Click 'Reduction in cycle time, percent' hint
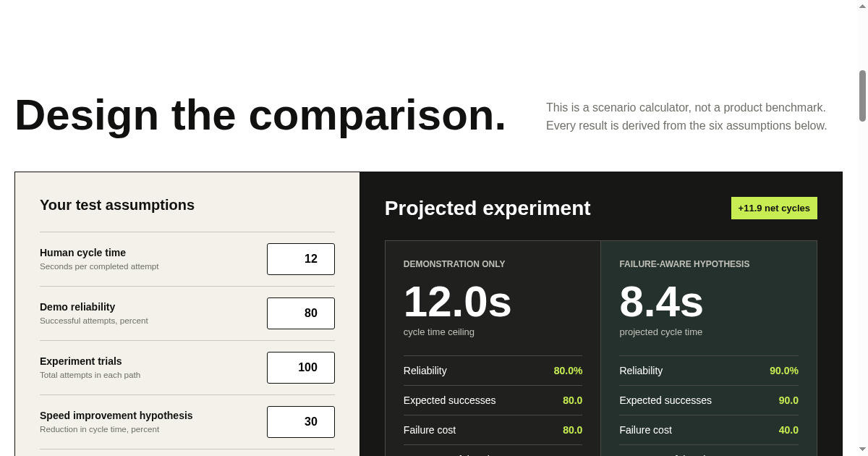 point(100,429)
